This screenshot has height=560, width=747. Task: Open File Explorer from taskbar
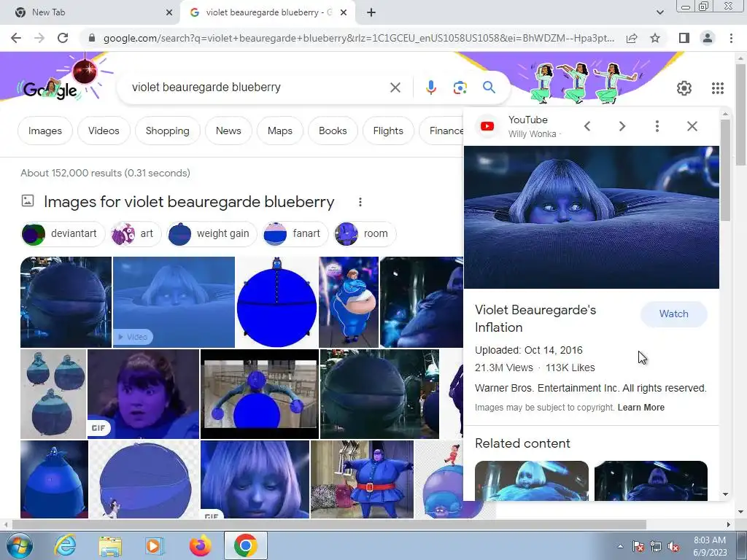pos(110,545)
